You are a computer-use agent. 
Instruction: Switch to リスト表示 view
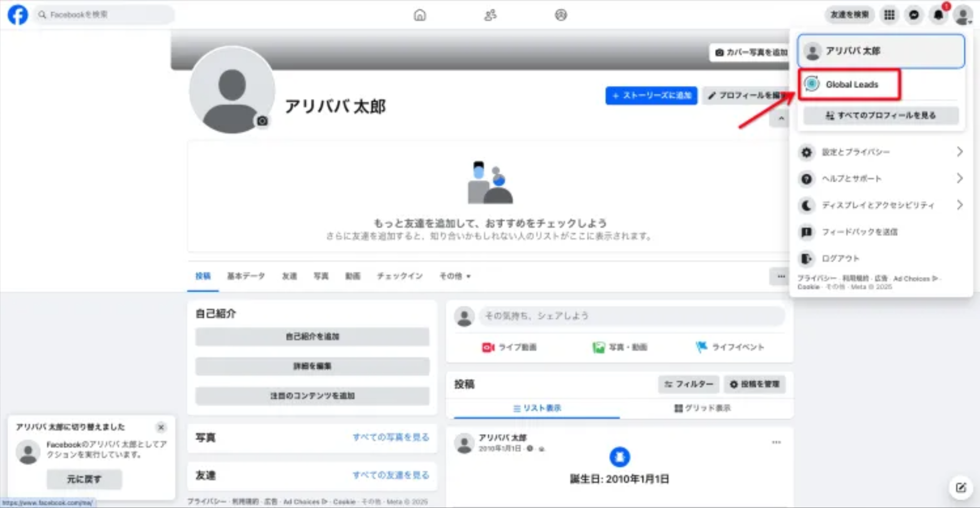[537, 408]
